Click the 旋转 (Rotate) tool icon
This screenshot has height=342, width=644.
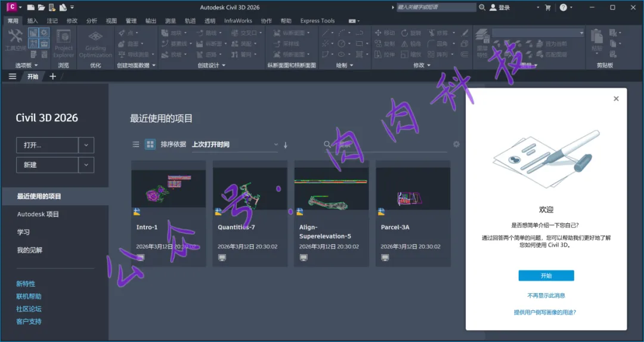(x=404, y=33)
